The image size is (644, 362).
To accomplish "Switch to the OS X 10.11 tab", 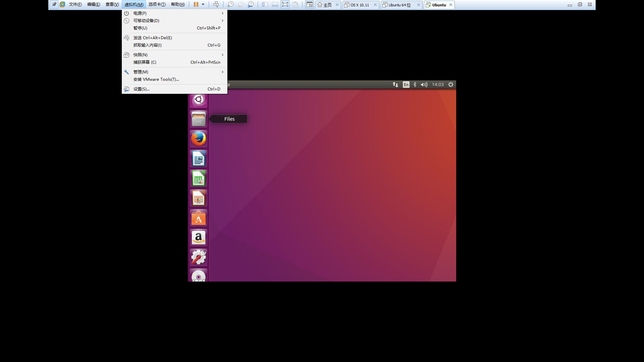I will (359, 5).
